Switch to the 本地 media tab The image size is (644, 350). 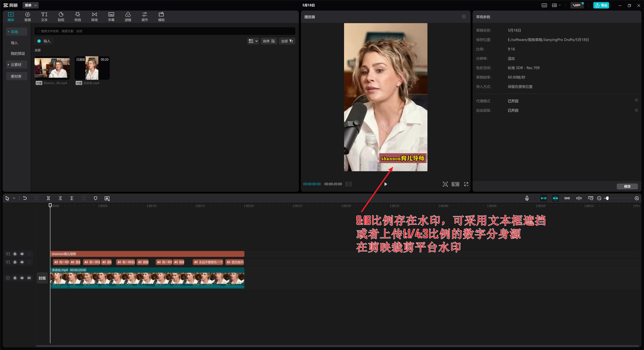(15, 31)
